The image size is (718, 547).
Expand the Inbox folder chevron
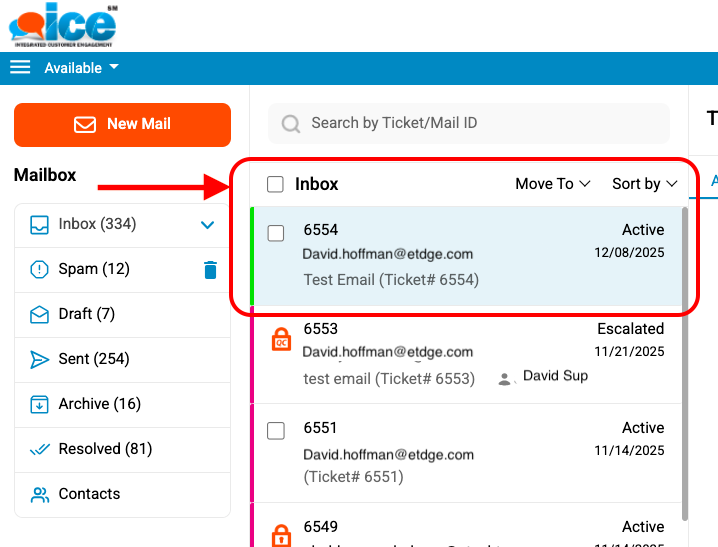(208, 224)
